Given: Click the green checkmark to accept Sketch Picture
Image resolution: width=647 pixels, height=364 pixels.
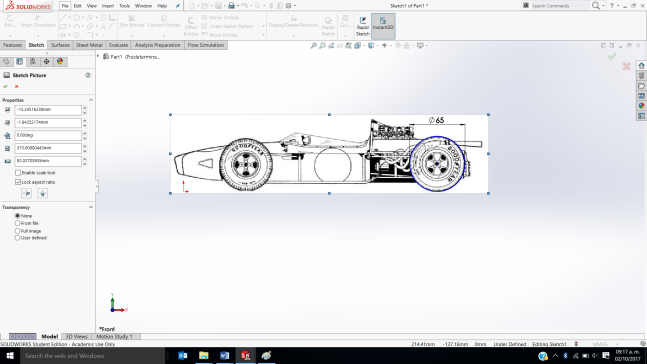Looking at the screenshot, I should pos(5,86).
